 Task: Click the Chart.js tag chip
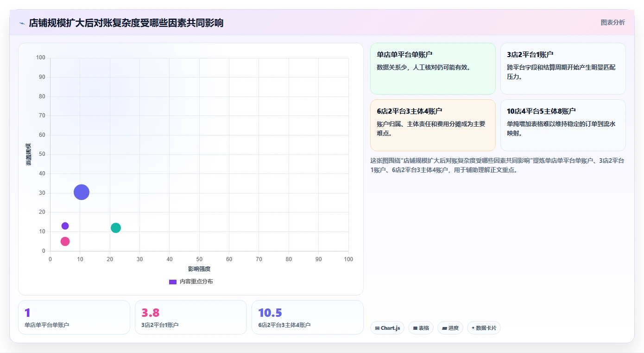click(387, 328)
